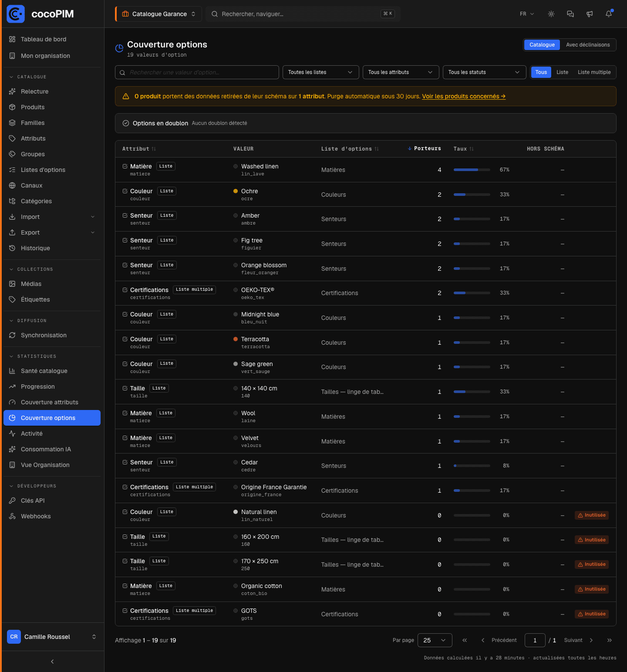Screen dimensions: 627x672
Task: Open the notifications bell
Action: (x=609, y=14)
